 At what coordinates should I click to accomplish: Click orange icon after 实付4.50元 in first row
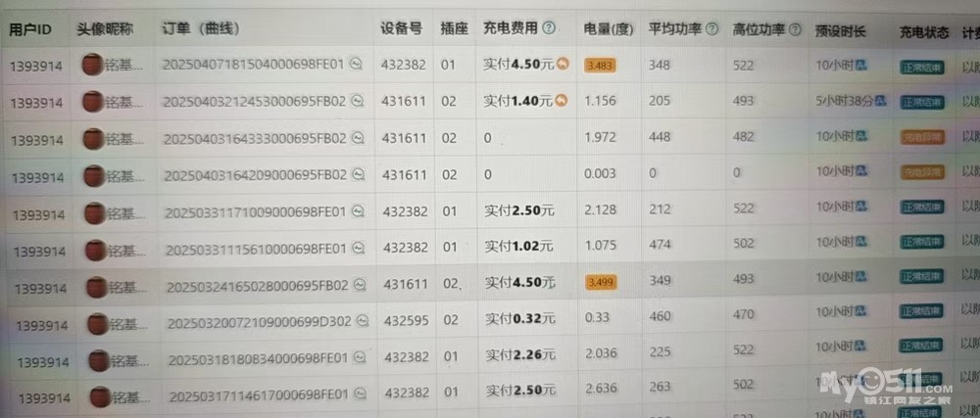pyautogui.click(x=563, y=65)
